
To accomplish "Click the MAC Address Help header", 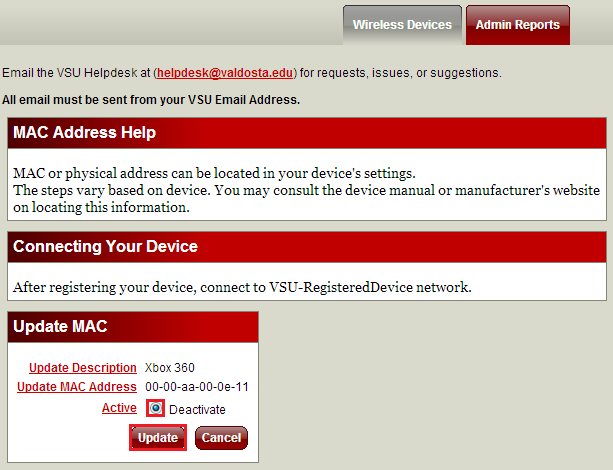I will (x=307, y=133).
